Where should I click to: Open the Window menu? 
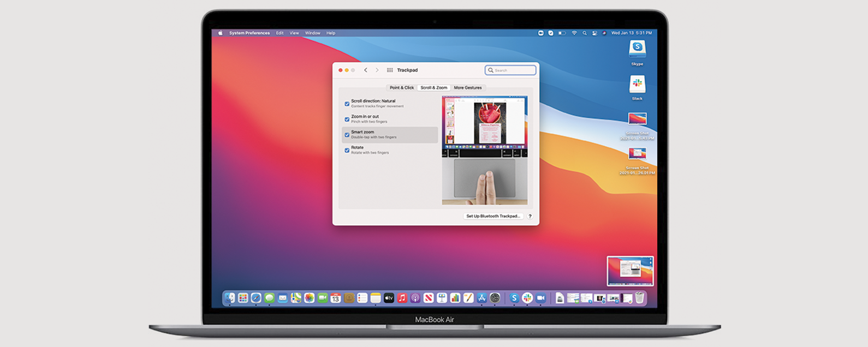[x=313, y=33]
